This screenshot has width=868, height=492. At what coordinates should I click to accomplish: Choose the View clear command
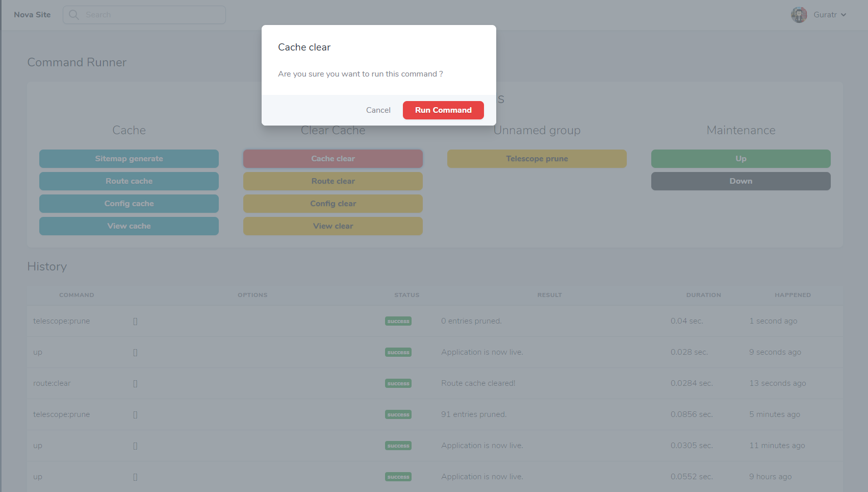(x=333, y=226)
